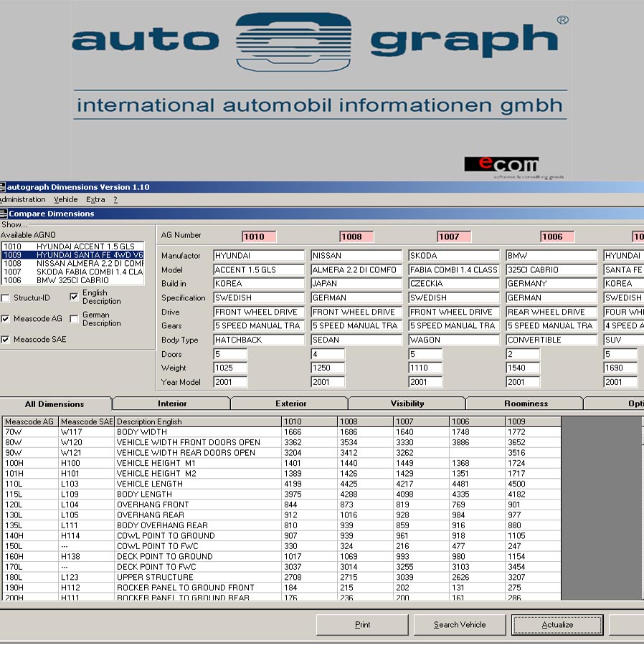Select the VEHICLE LENGTH description cell
This screenshot has width=644, height=645.
(x=198, y=484)
